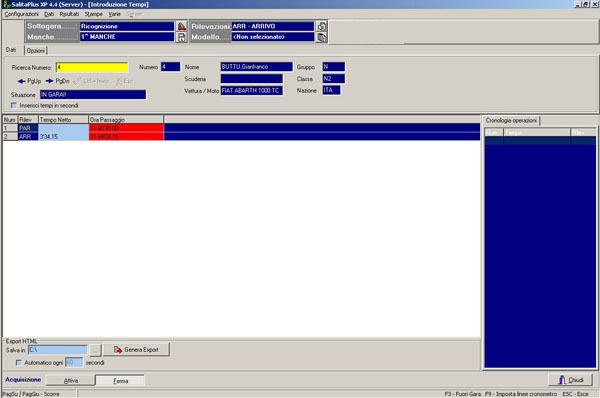Click the Esc cancel icon
The height and width of the screenshot is (398, 600).
tap(119, 81)
